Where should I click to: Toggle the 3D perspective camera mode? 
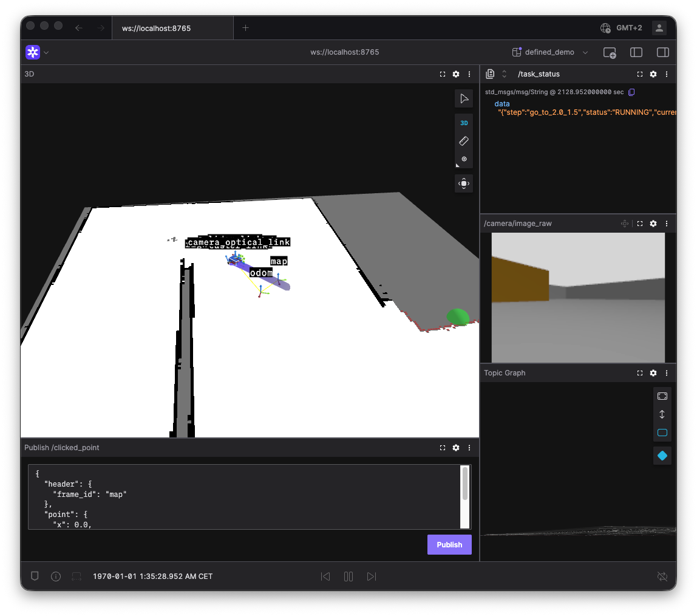point(464,123)
